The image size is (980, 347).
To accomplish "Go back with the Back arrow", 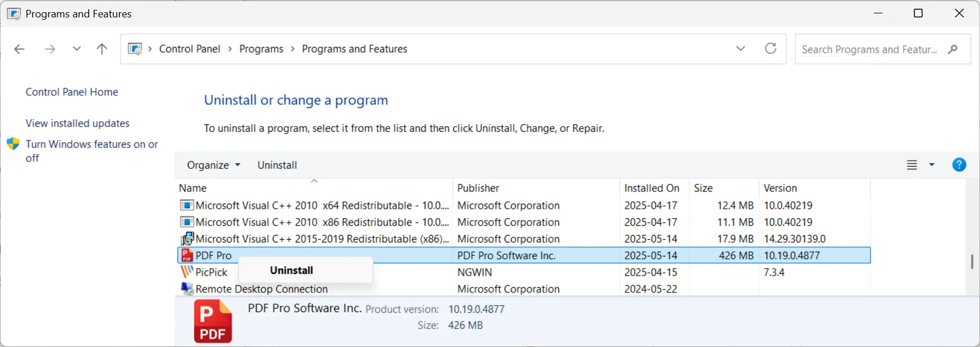I will (x=19, y=49).
